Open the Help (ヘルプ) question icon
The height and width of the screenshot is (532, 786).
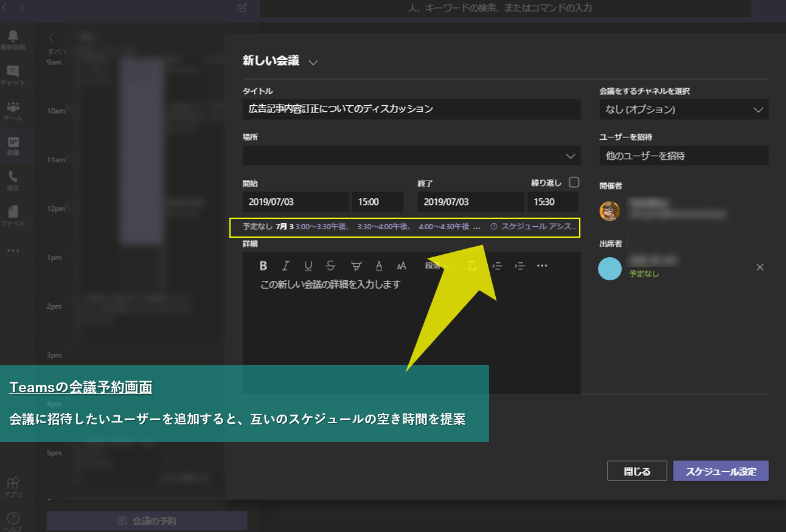13,522
